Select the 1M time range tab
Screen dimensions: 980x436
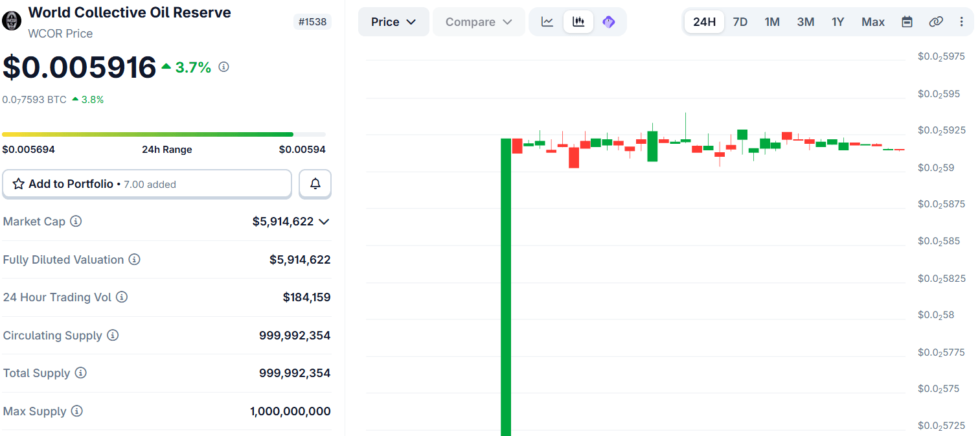[x=772, y=22]
